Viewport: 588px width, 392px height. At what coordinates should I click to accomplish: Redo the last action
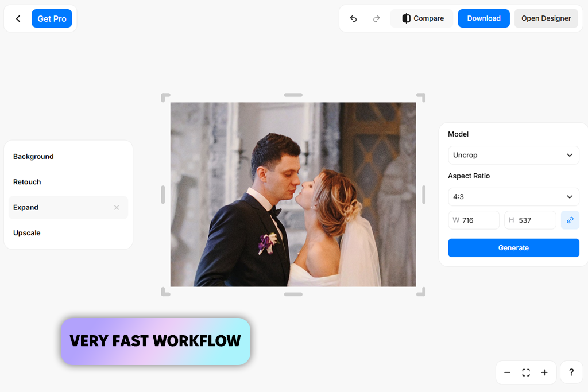coord(377,18)
